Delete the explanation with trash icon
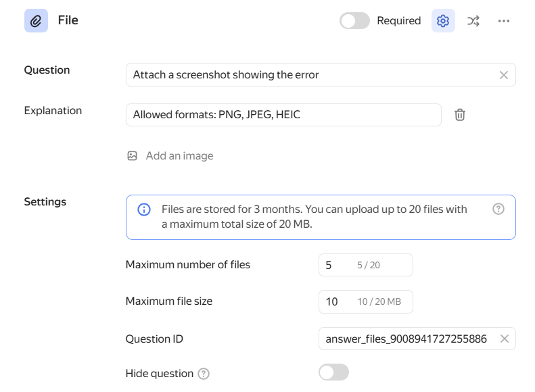The image size is (535, 392). click(x=460, y=115)
